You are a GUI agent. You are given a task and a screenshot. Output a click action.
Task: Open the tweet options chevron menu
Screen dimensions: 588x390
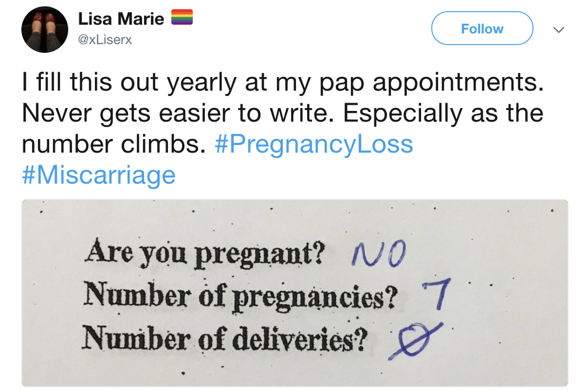[x=558, y=30]
